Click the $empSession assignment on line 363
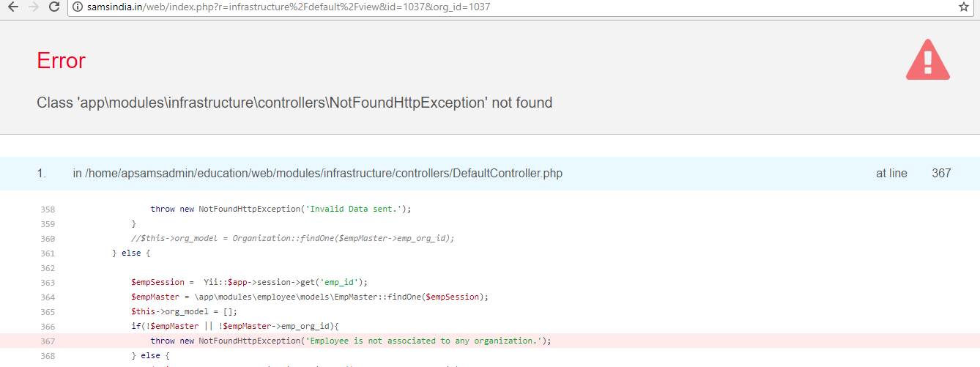This screenshot has height=367, width=980. click(x=249, y=282)
